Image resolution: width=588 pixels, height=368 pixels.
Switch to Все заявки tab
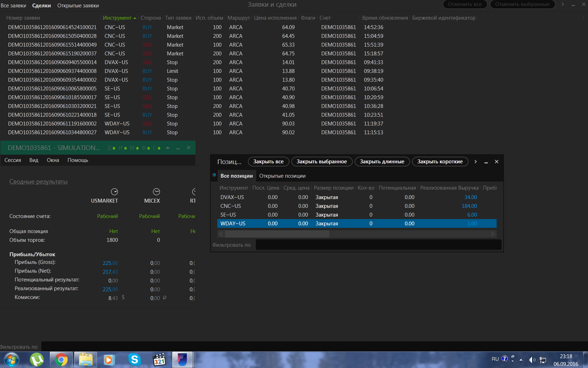click(13, 6)
